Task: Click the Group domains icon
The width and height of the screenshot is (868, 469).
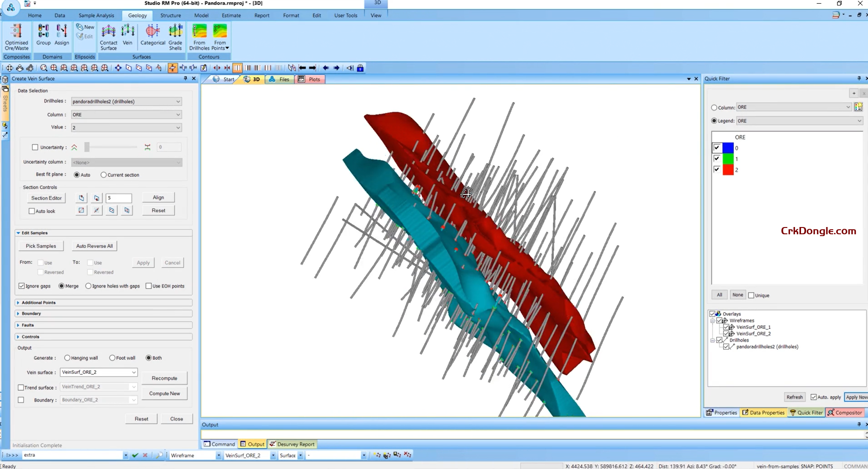Action: coord(43,35)
